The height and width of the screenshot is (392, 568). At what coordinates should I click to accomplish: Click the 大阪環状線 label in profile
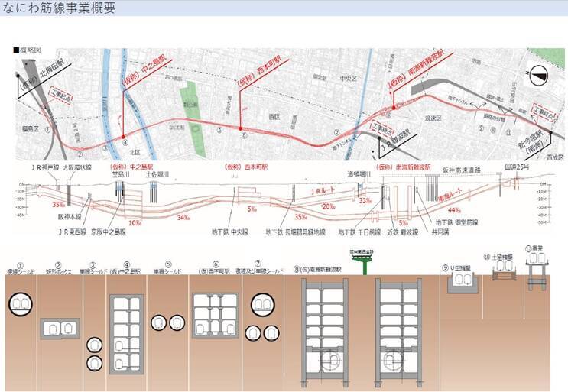pos(77,167)
